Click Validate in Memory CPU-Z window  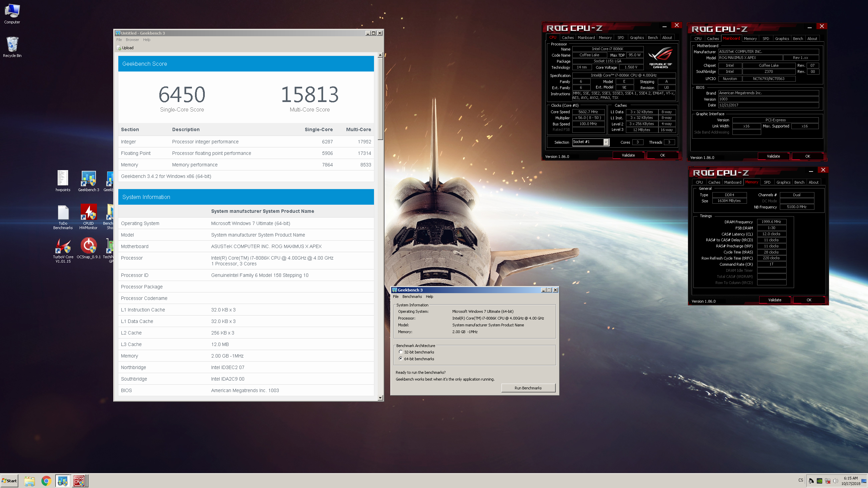pyautogui.click(x=775, y=300)
